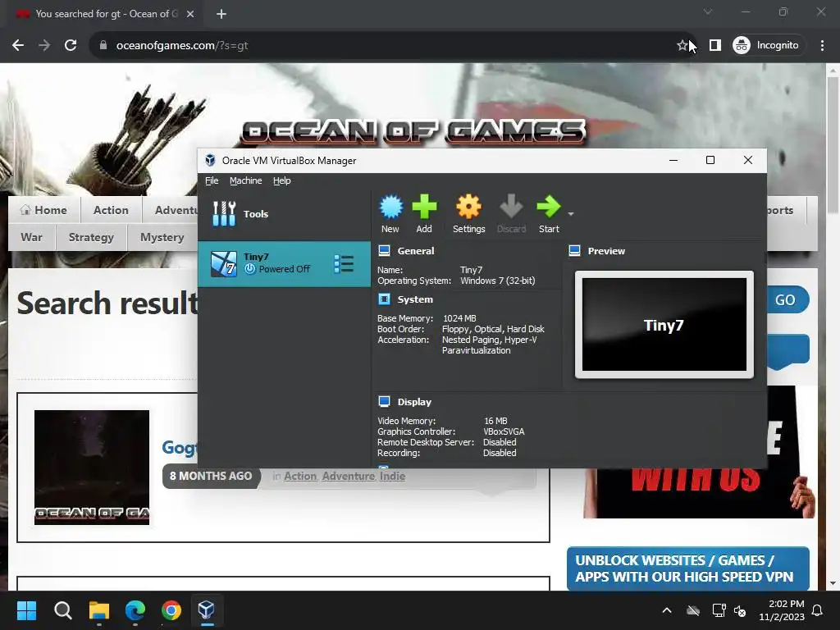Click the Unblock Websites VPN banner
Viewport: 840px width, 630px height.
[688, 568]
